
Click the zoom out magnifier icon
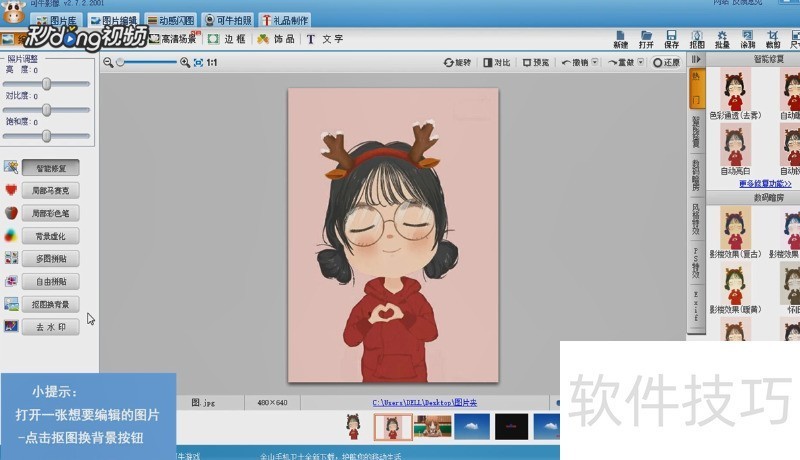(108, 62)
